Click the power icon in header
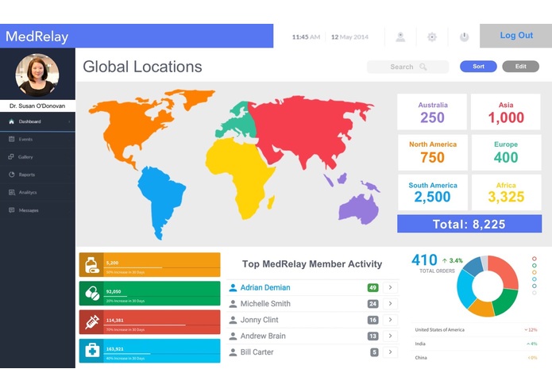552x392 pixels. tap(465, 37)
